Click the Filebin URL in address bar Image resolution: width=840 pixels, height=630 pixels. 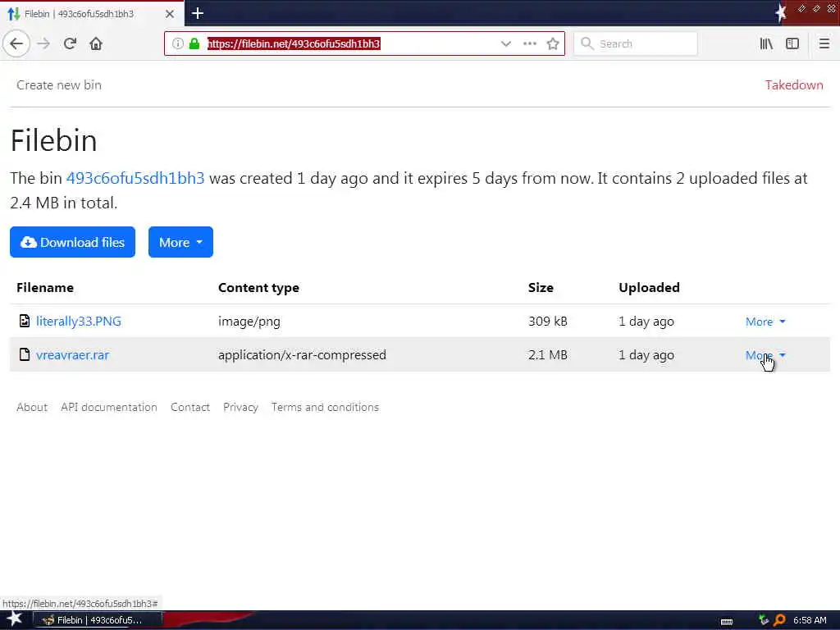pyautogui.click(x=294, y=44)
